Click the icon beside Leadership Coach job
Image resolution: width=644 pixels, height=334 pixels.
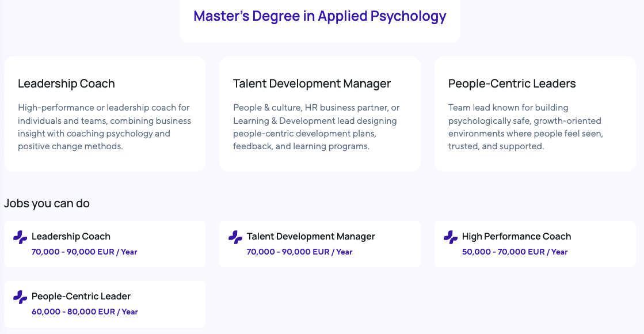[x=20, y=237]
